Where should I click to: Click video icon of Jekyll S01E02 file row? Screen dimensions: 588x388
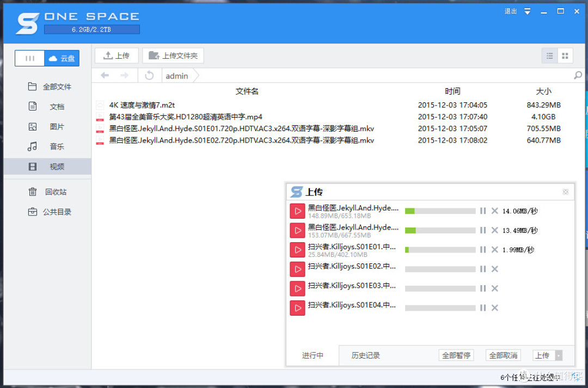point(100,140)
